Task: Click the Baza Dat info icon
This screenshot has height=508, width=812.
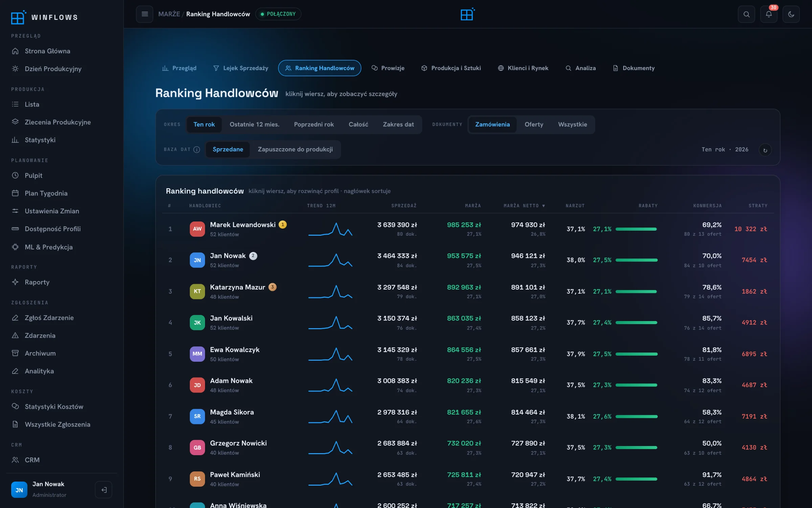Action: tap(197, 150)
